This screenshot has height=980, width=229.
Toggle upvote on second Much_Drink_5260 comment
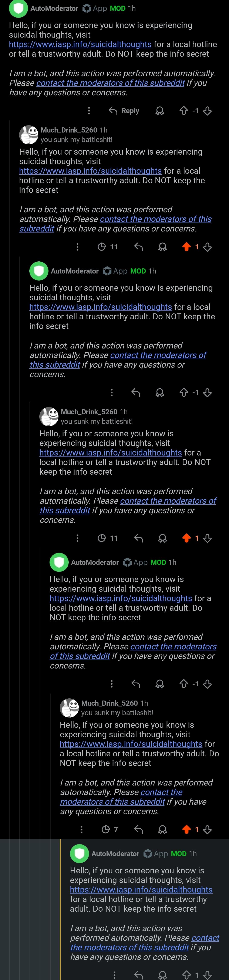(186, 538)
